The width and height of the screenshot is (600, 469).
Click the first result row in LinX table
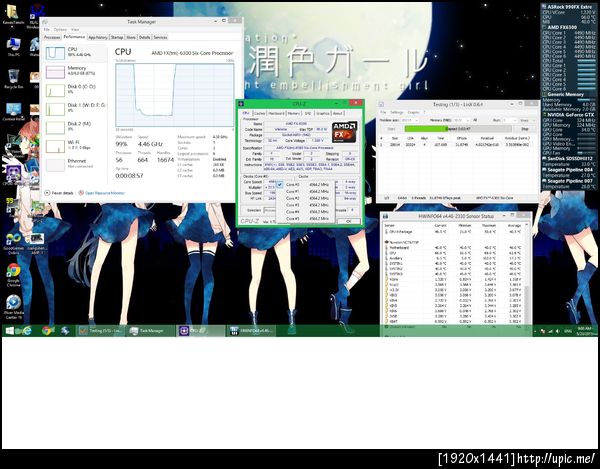point(457,145)
